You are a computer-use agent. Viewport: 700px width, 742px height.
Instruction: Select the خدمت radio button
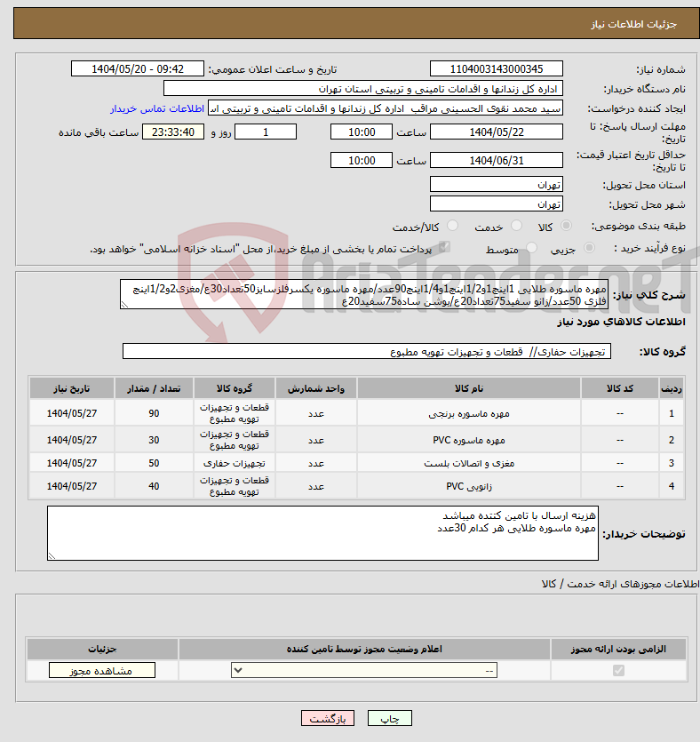coord(516,227)
